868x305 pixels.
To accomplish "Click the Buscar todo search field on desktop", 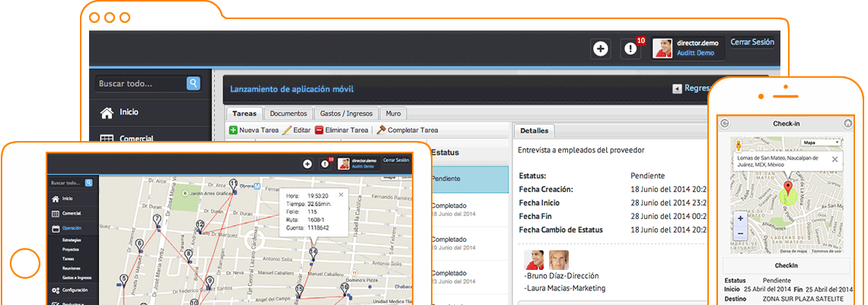I will (141, 83).
